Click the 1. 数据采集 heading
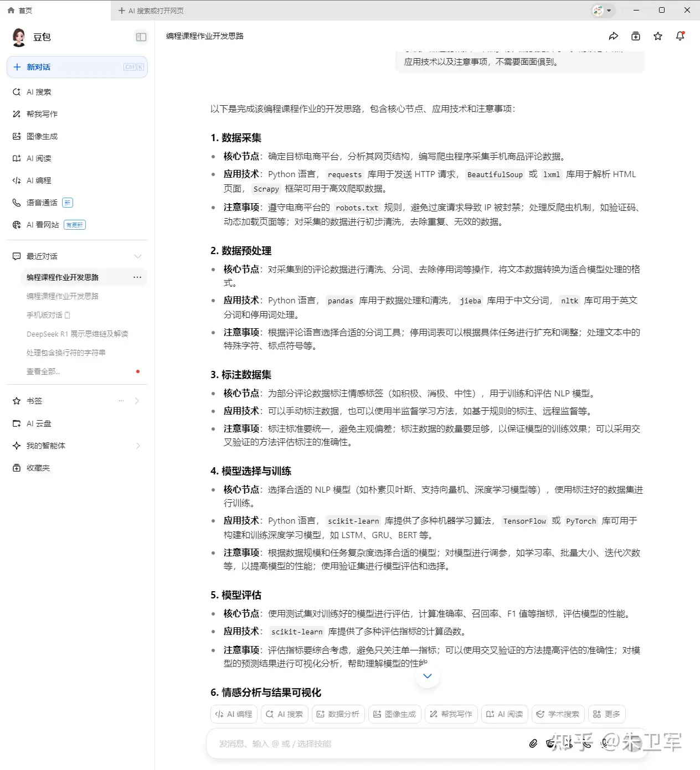The width and height of the screenshot is (700, 770). tap(236, 138)
